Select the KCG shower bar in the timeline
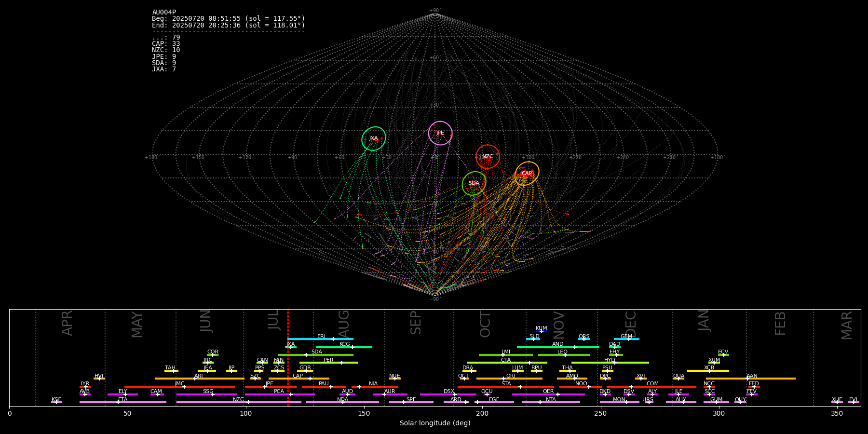The width and height of the screenshot is (868, 434). click(344, 347)
